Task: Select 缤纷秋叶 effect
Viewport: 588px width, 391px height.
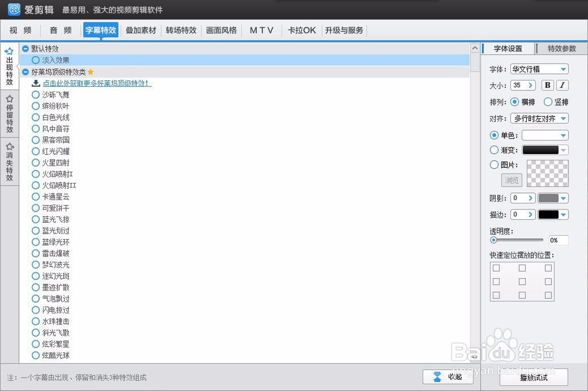Action: [x=36, y=106]
